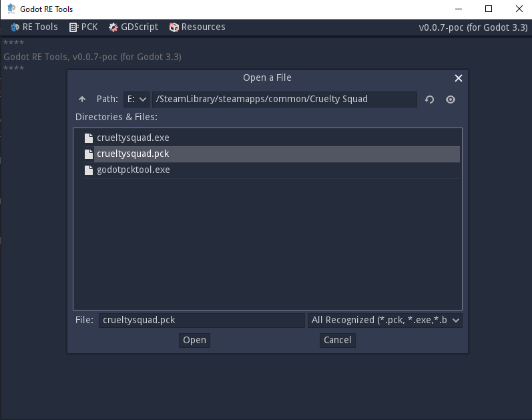Click the Godot RE Tools title bar icon
The height and width of the screenshot is (420, 532).
(x=11, y=9)
